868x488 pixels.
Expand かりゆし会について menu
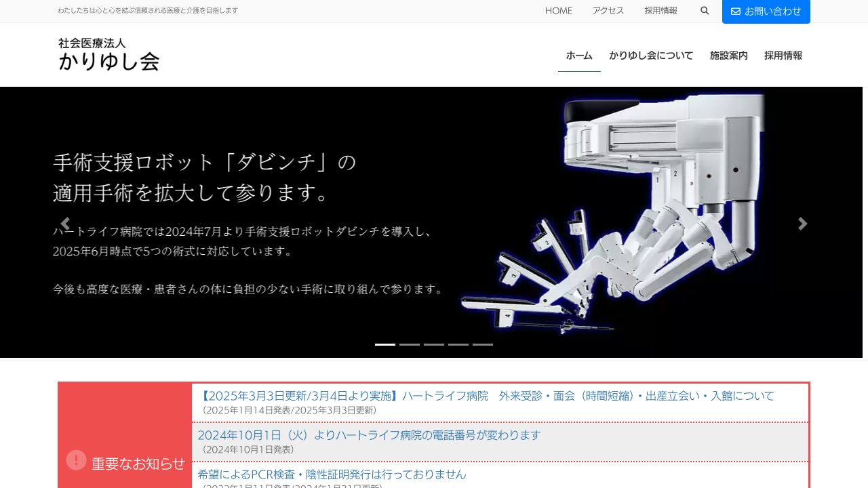click(651, 56)
